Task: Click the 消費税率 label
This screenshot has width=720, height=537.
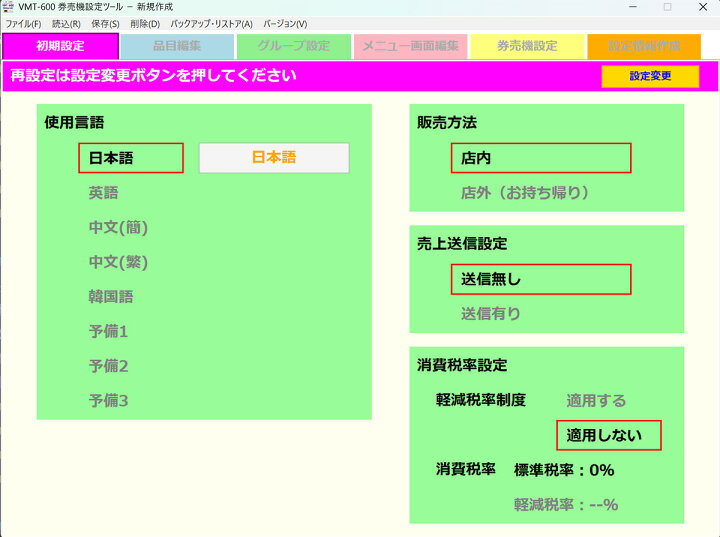Action: point(466,469)
